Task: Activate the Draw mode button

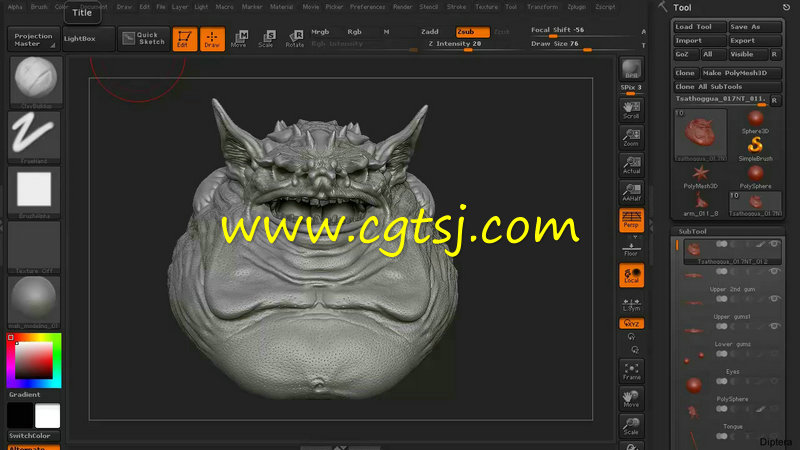Action: (x=212, y=39)
